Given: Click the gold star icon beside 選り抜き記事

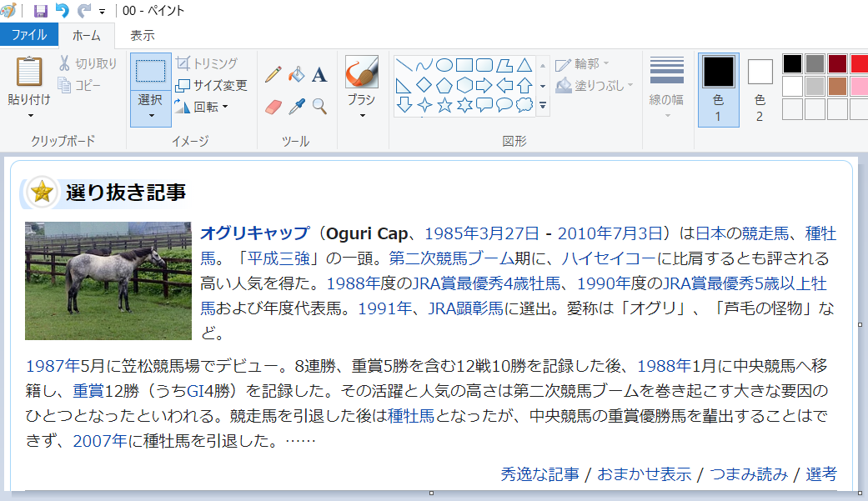Looking at the screenshot, I should coord(42,192).
